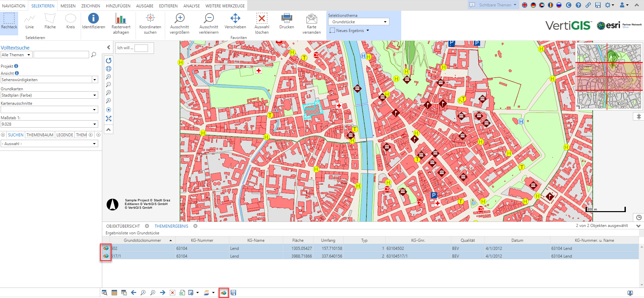Switch to the THEMENBAUM tab

click(40, 135)
